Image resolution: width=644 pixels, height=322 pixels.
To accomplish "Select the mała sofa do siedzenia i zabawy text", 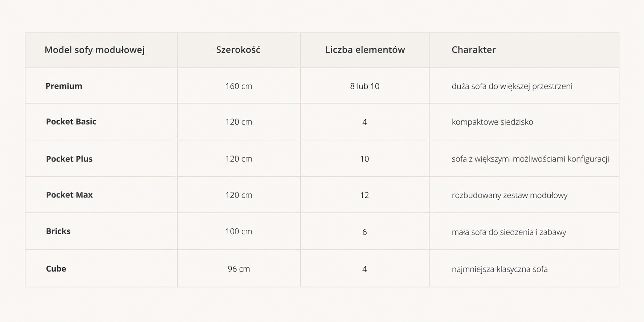I will click(509, 232).
